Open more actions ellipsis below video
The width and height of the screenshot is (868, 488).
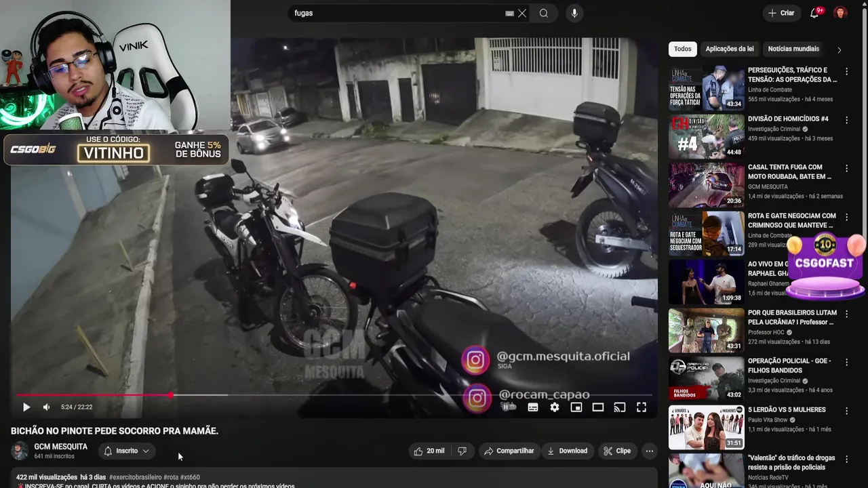pyautogui.click(x=650, y=451)
